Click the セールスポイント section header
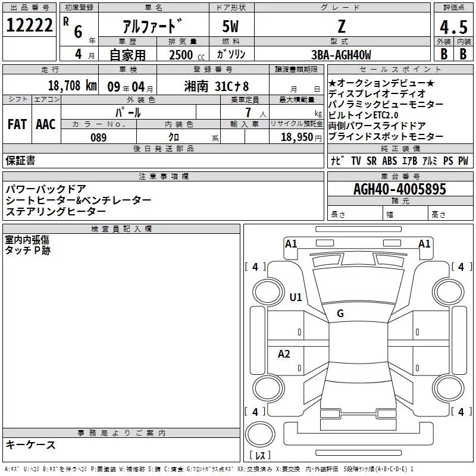Image resolution: width=476 pixels, height=476 pixels. coord(400,69)
